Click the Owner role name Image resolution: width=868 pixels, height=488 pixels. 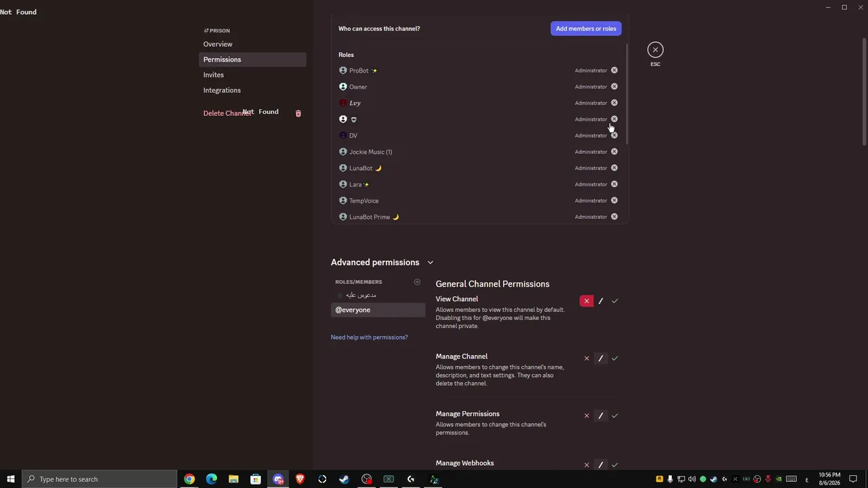click(x=358, y=87)
